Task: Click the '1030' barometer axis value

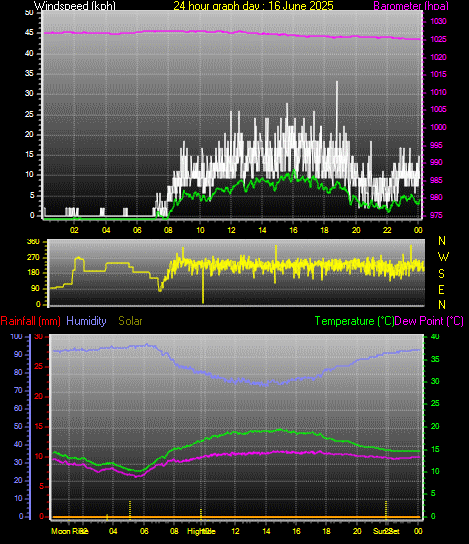Action: (438, 22)
